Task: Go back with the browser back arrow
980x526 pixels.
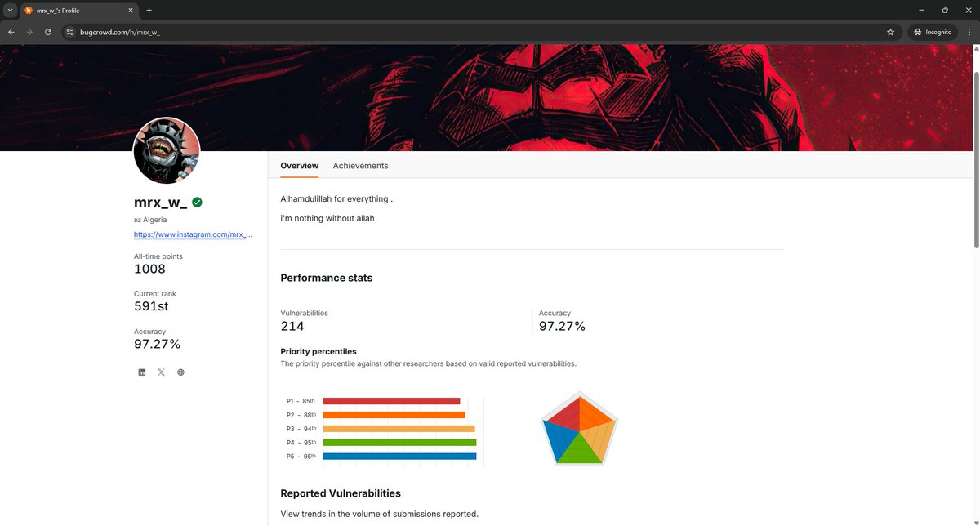Action: coord(11,32)
